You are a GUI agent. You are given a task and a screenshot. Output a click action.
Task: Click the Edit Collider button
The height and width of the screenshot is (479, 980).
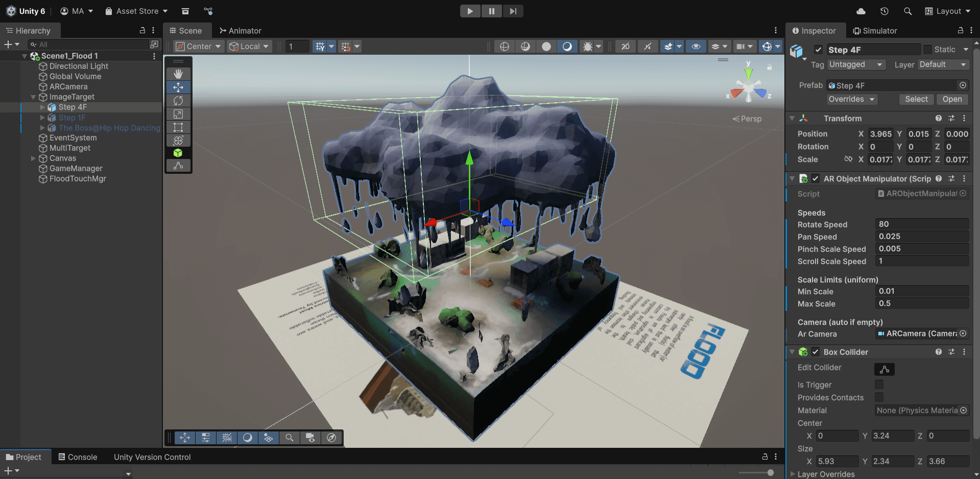tap(885, 369)
